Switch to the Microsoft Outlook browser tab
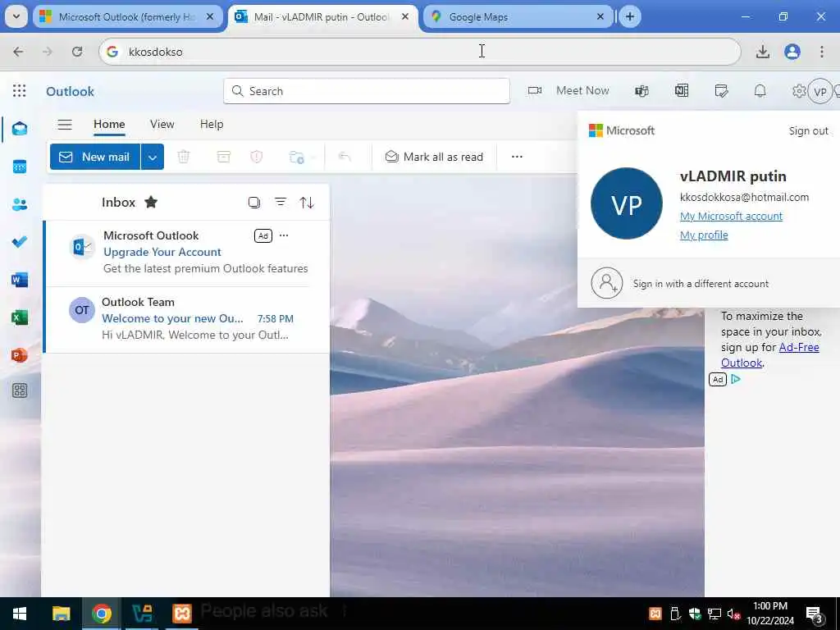The height and width of the screenshot is (630, 840). pos(127,17)
